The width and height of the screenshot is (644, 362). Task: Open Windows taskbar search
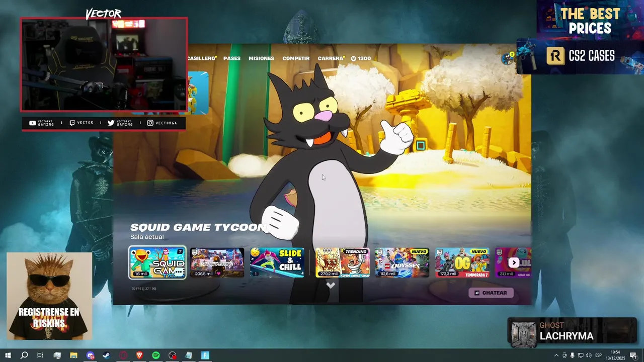[x=24, y=355]
